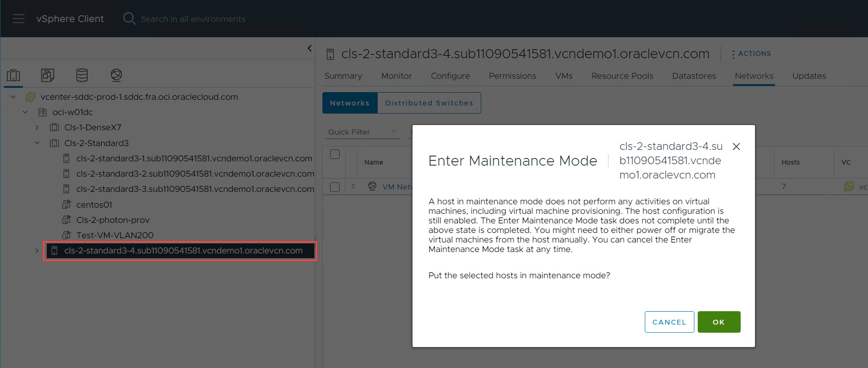868x368 pixels.
Task: Confirm maintenance mode with OK
Action: click(x=719, y=322)
